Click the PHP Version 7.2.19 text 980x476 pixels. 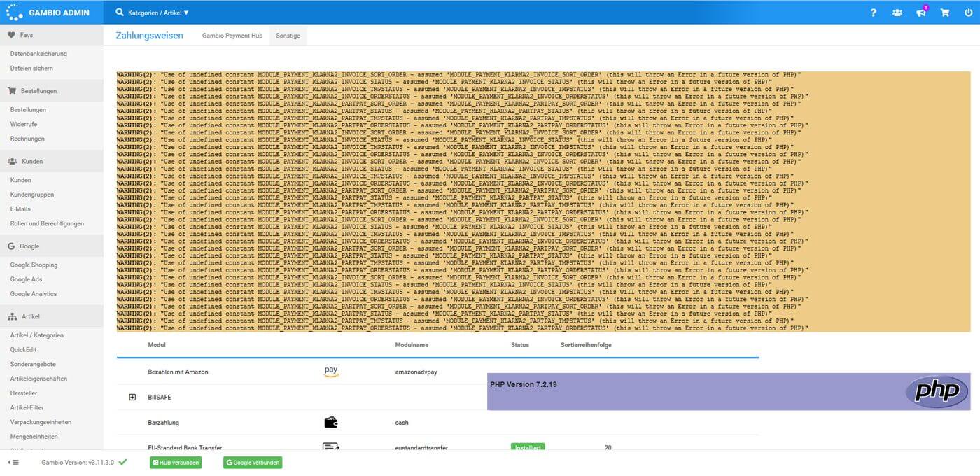pos(524,384)
